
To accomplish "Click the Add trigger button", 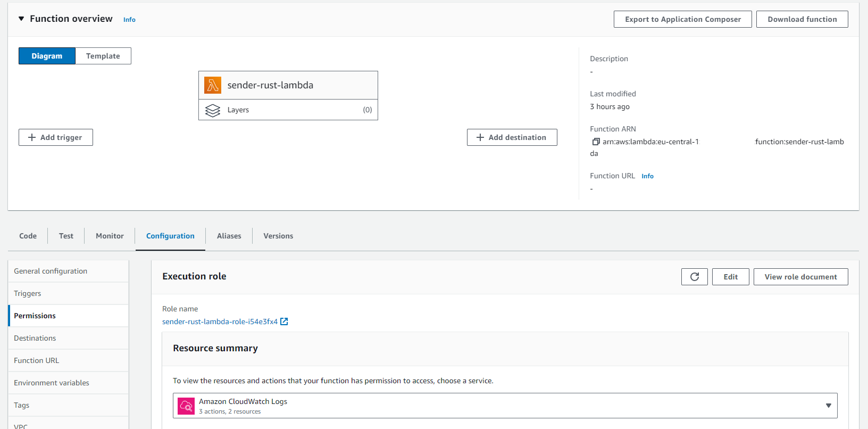I will (x=56, y=137).
